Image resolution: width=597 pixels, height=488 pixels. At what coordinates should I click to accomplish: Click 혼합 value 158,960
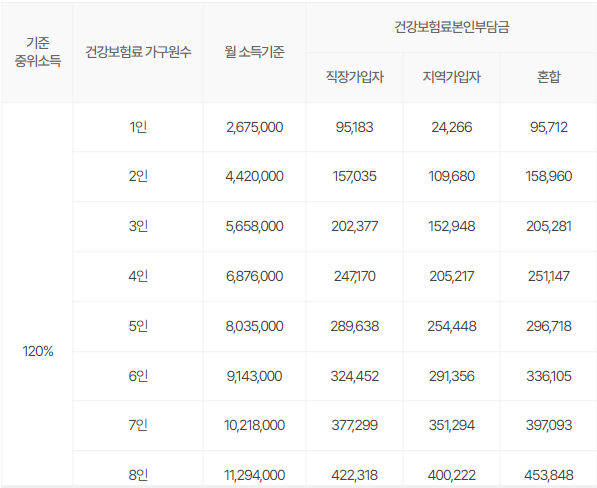pyautogui.click(x=549, y=177)
